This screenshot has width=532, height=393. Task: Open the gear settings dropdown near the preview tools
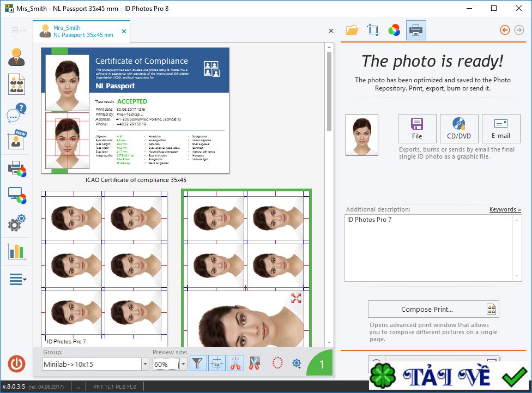tap(296, 363)
